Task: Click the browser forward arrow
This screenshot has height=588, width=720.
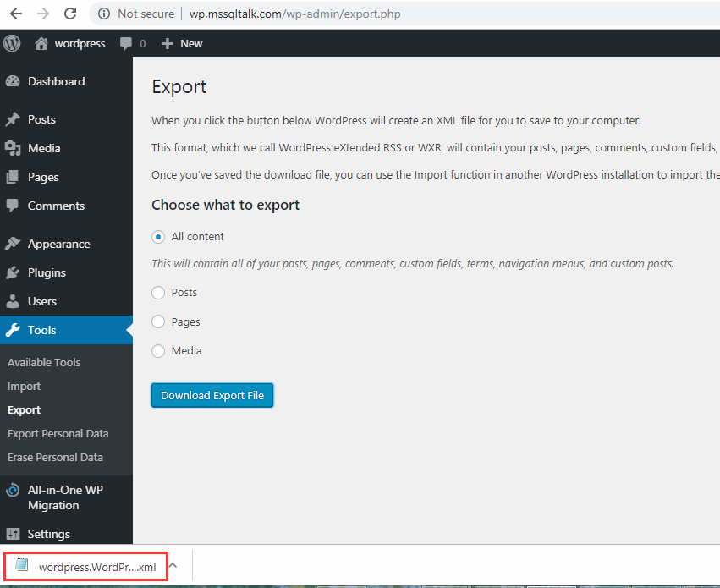Action: [x=43, y=14]
